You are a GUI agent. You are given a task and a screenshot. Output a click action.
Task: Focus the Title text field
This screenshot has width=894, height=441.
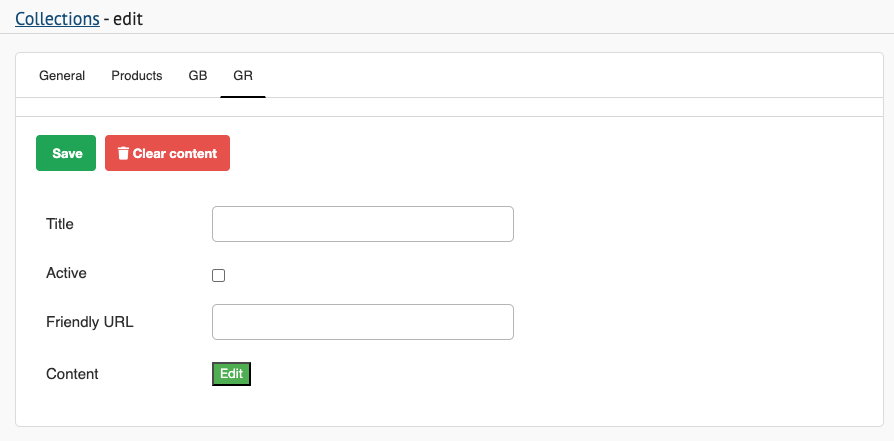tap(362, 224)
